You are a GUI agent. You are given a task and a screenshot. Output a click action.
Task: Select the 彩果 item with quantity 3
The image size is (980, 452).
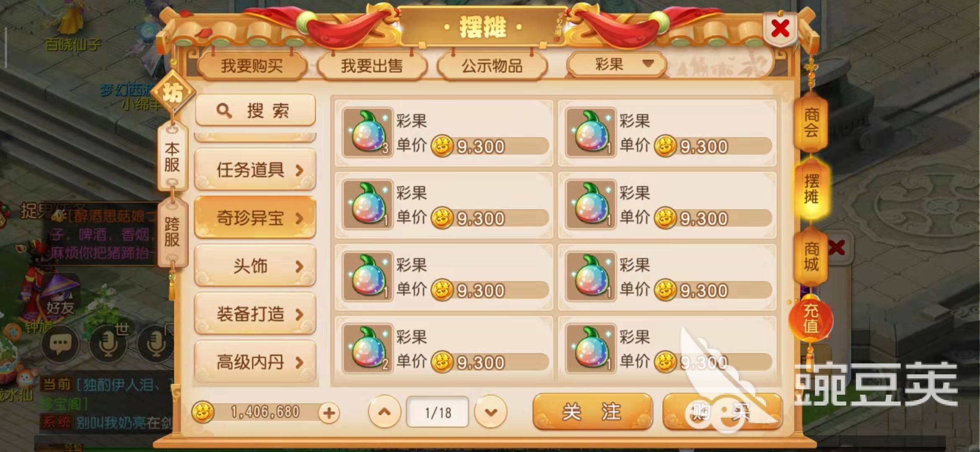tap(444, 132)
